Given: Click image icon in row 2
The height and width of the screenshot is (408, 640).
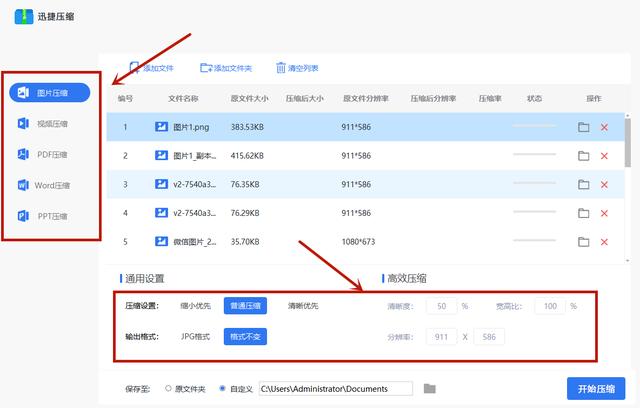Looking at the screenshot, I should tap(161, 155).
